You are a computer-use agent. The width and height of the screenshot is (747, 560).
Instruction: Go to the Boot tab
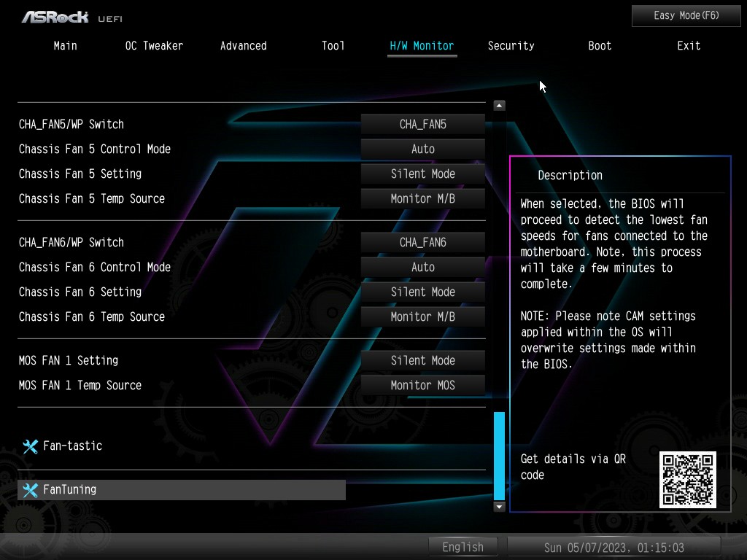pyautogui.click(x=600, y=45)
